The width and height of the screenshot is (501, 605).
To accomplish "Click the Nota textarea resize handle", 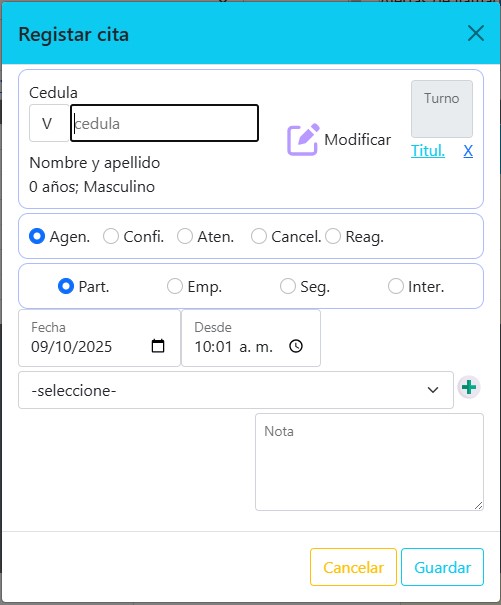I will pos(478,505).
